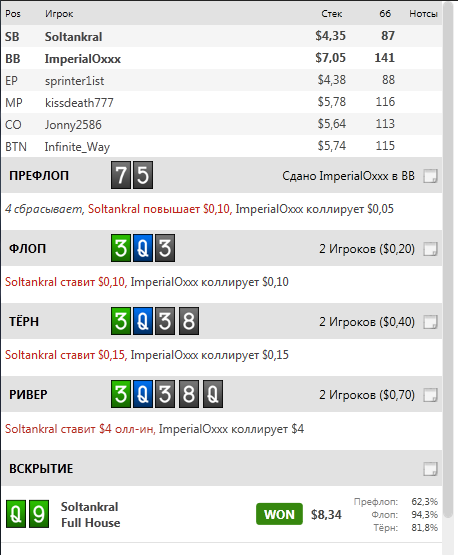The width and height of the screenshot is (458, 555).
Task: Toggle the checkbox in the ТЁРН row
Action: [x=430, y=322]
